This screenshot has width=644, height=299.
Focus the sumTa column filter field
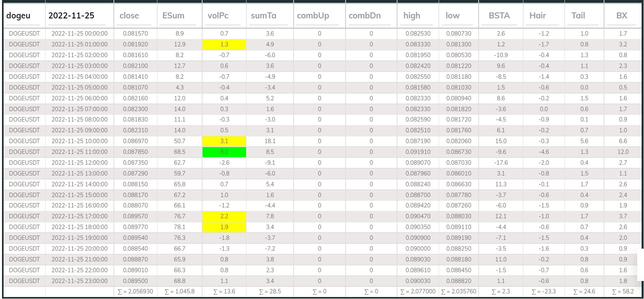pos(269,16)
